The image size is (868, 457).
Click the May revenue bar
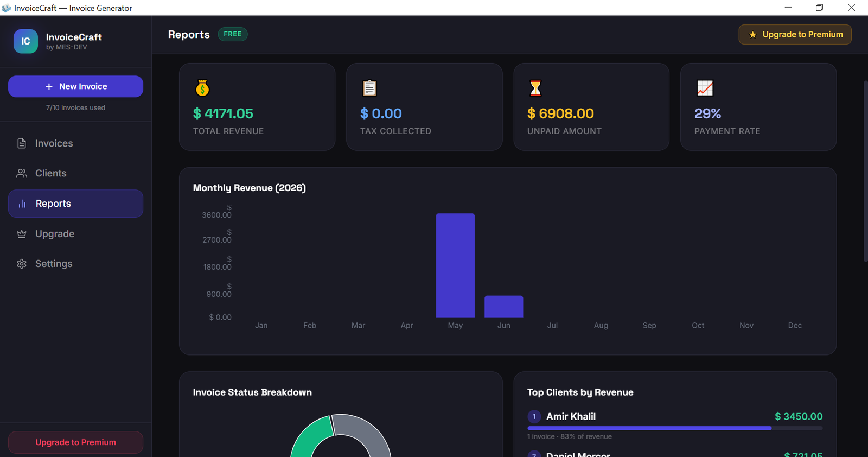pos(455,265)
